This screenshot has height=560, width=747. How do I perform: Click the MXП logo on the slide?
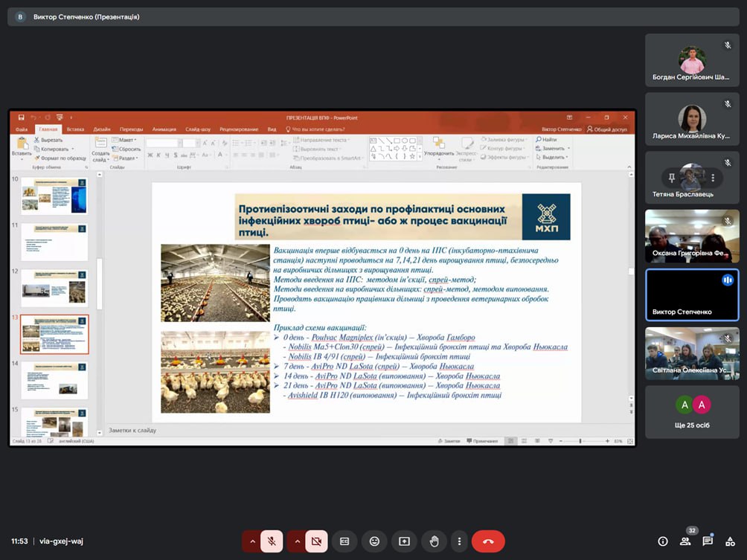(x=546, y=216)
